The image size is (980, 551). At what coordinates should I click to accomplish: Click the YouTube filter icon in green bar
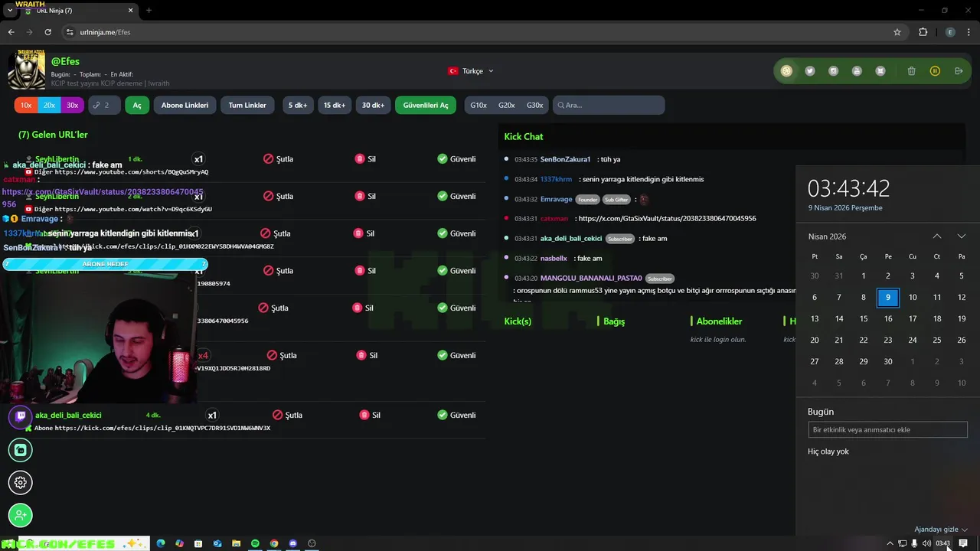(x=857, y=71)
